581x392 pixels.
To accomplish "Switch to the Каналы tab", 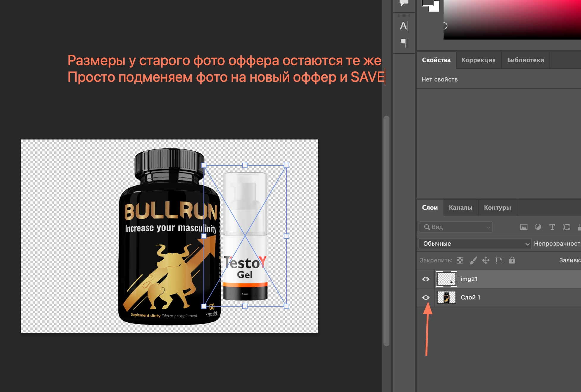I will (461, 208).
